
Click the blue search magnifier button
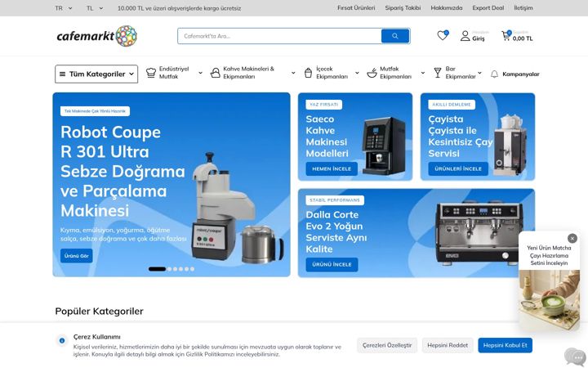tap(395, 36)
